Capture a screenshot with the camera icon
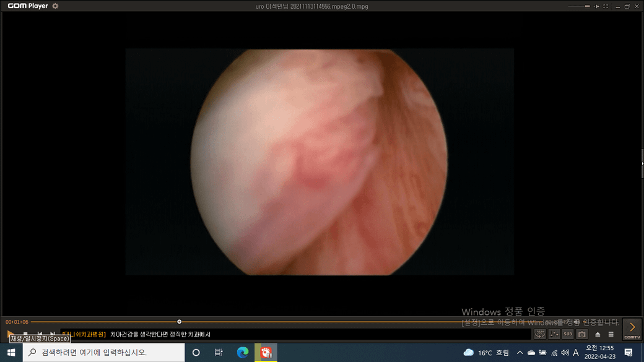644x362 pixels. pos(582,334)
